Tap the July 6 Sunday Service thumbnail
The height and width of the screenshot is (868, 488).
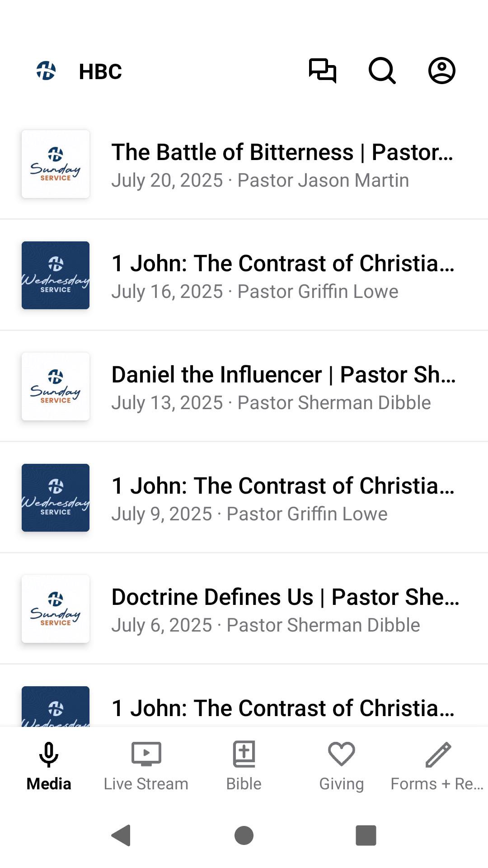pyautogui.click(x=56, y=609)
